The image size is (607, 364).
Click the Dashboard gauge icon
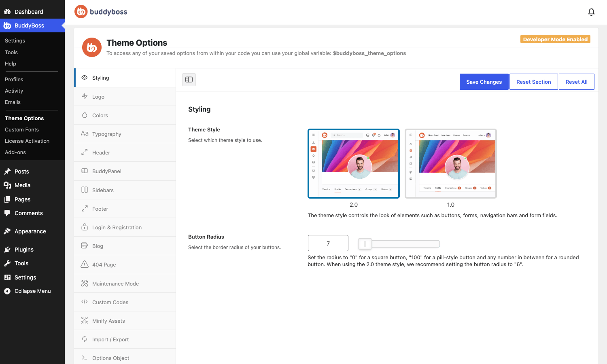(x=7, y=12)
